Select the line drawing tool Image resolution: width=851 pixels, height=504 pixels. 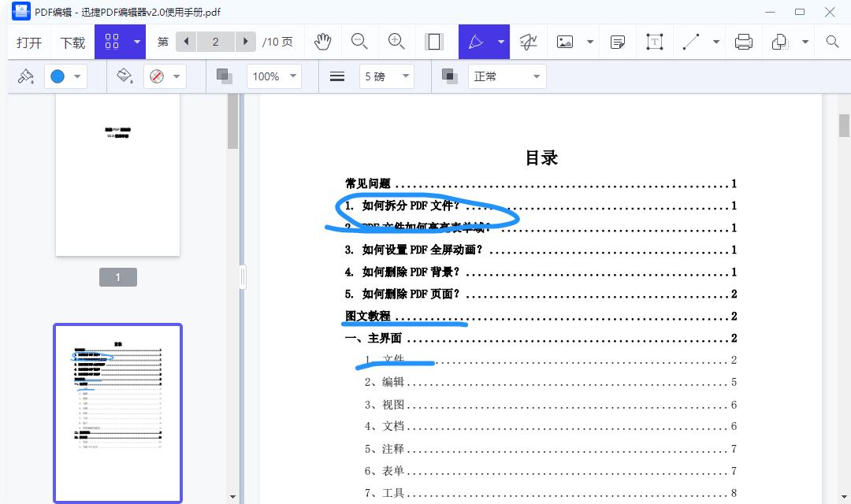tap(692, 42)
